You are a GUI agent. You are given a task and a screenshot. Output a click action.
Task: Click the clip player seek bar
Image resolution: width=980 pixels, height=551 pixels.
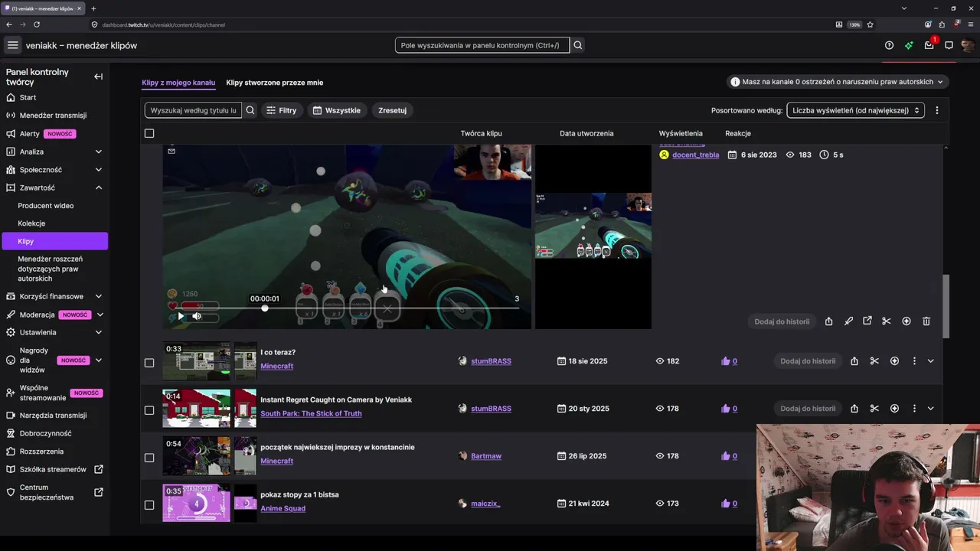point(347,308)
